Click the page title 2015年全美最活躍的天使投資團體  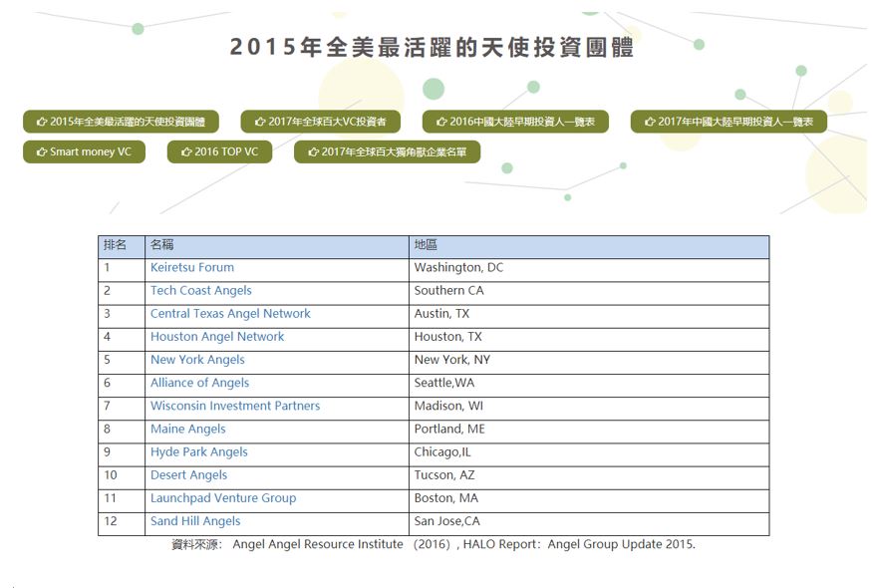pos(433,47)
